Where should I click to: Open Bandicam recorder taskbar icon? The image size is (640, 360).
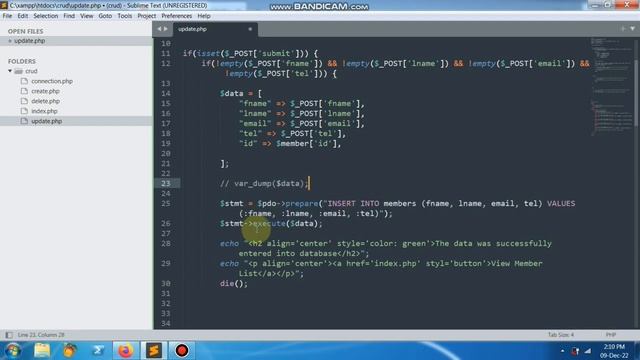pyautogui.click(x=182, y=351)
